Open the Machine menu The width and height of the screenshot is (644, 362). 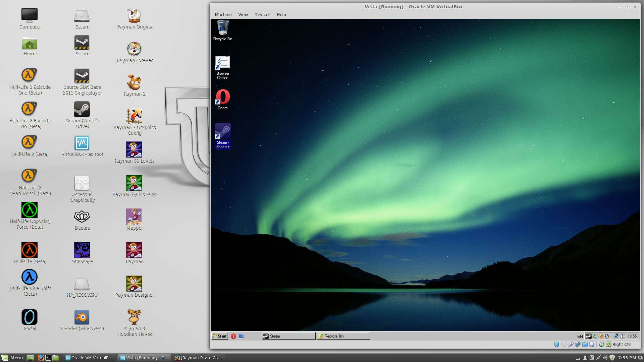coord(223,14)
